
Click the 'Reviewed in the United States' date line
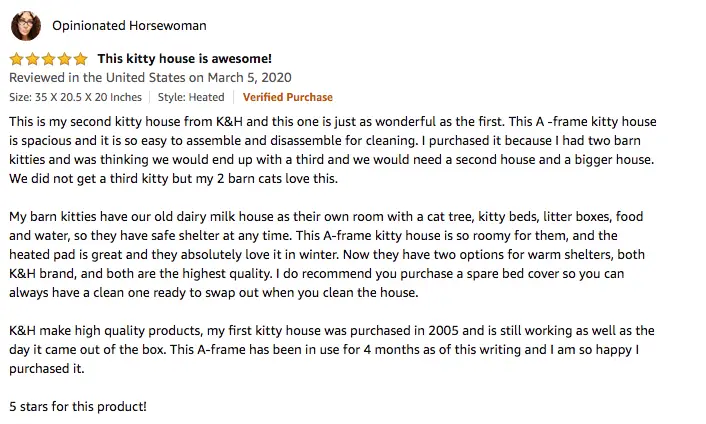(x=150, y=77)
